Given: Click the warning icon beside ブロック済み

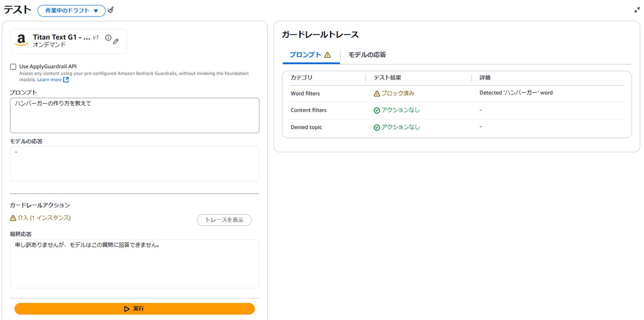Looking at the screenshot, I should click(376, 93).
